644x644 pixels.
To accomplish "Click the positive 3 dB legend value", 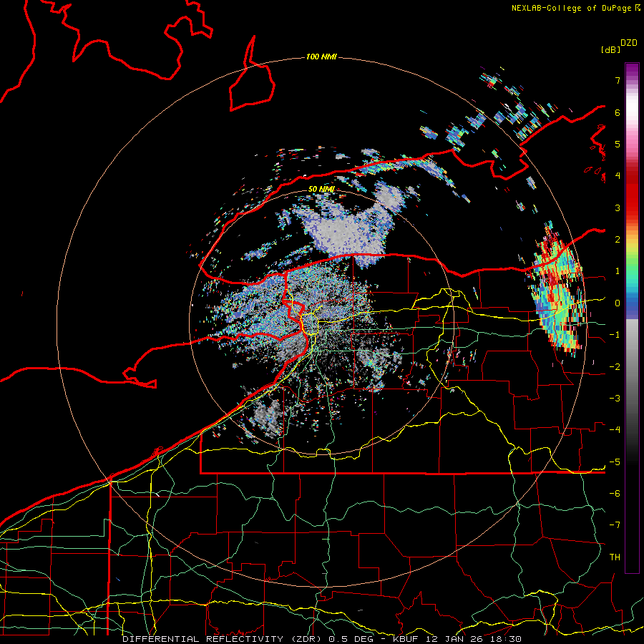I will 618,208.
